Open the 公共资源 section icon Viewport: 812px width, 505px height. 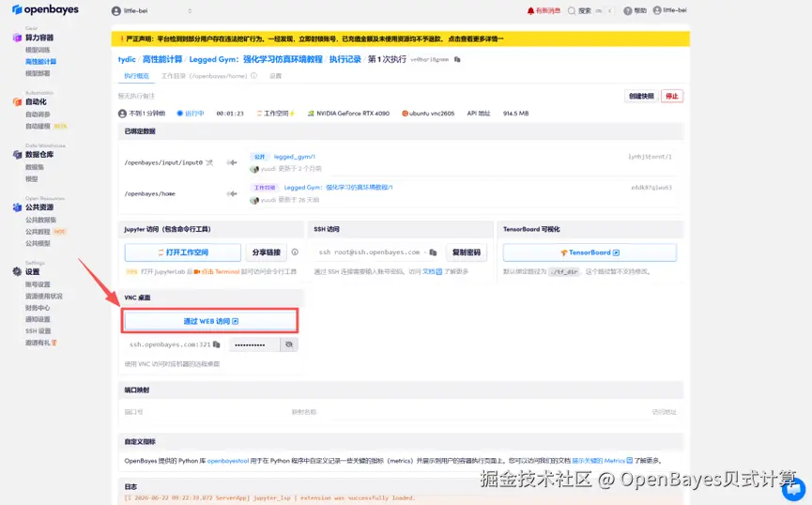pyautogui.click(x=17, y=207)
